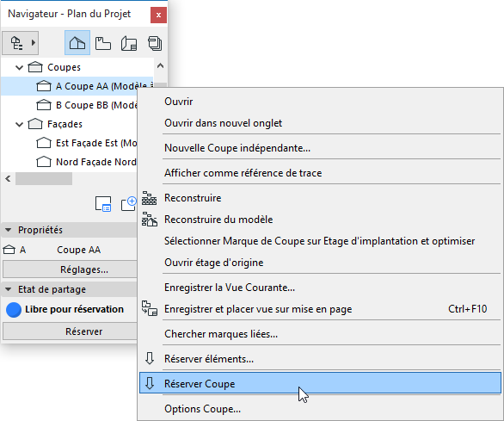
Task: Click the section icon beside B Coupe BB
Action: (x=43, y=105)
